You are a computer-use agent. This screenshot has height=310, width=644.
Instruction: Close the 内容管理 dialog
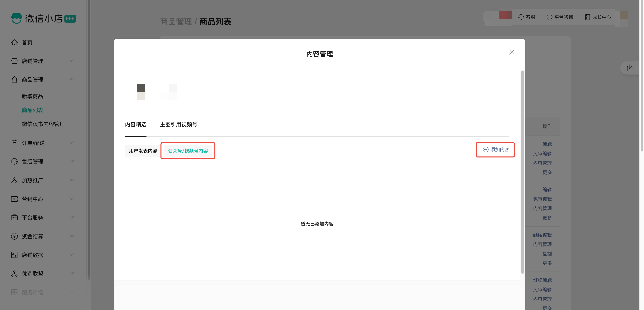pyautogui.click(x=511, y=52)
